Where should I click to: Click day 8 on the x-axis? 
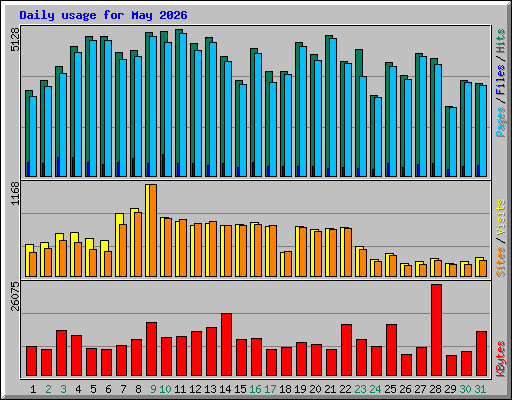click(x=138, y=389)
